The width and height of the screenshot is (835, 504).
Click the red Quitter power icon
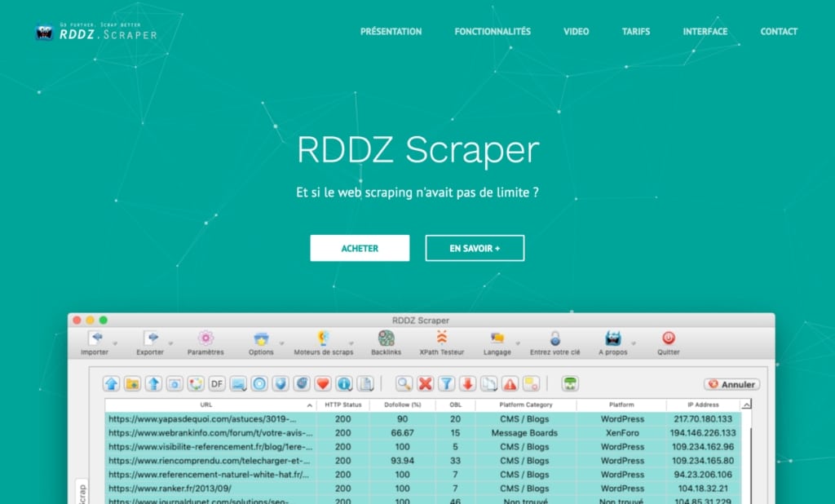[669, 338]
